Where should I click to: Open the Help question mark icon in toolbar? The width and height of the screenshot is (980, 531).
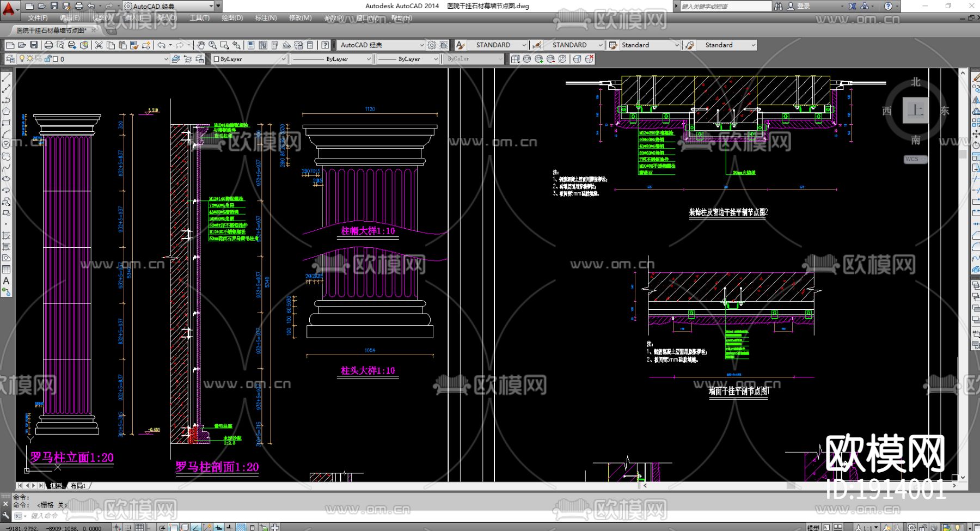click(x=325, y=45)
